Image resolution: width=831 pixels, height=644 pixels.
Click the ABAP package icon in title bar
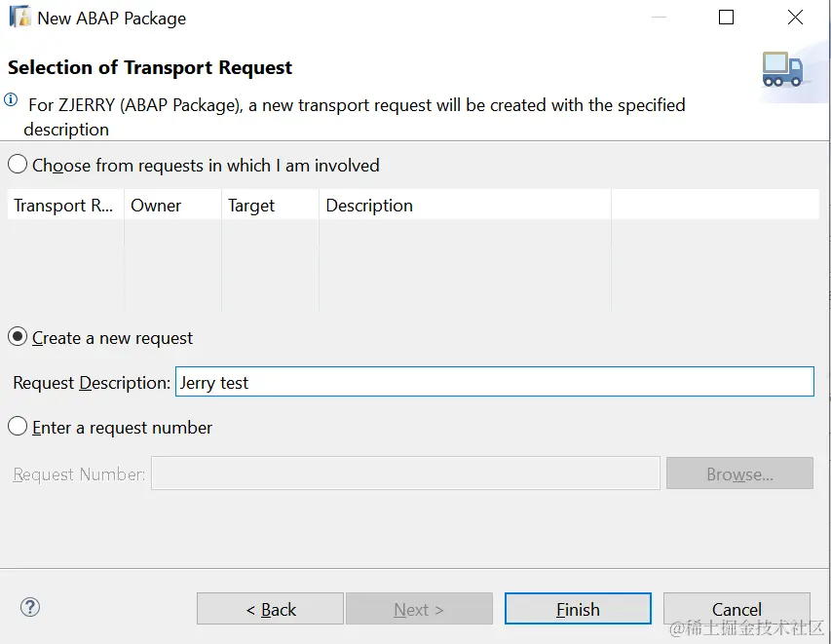[19, 18]
